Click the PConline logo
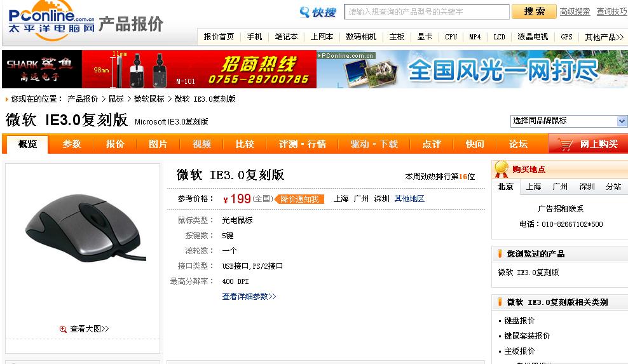The height and width of the screenshot is (364, 628). [x=51, y=21]
